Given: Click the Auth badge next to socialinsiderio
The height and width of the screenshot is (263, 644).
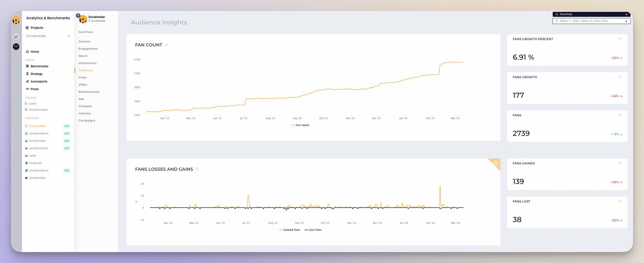Looking at the screenshot, I should click(67, 148).
